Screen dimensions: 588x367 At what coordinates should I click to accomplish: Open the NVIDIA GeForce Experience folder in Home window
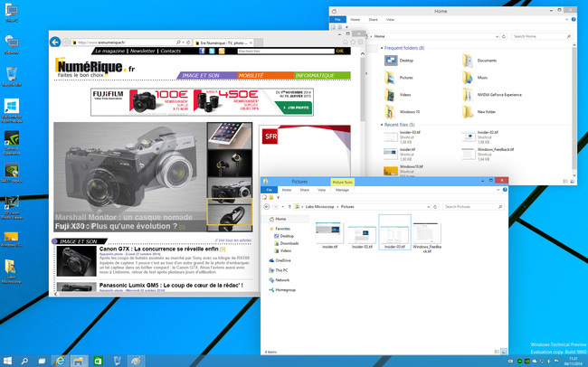[x=492, y=95]
